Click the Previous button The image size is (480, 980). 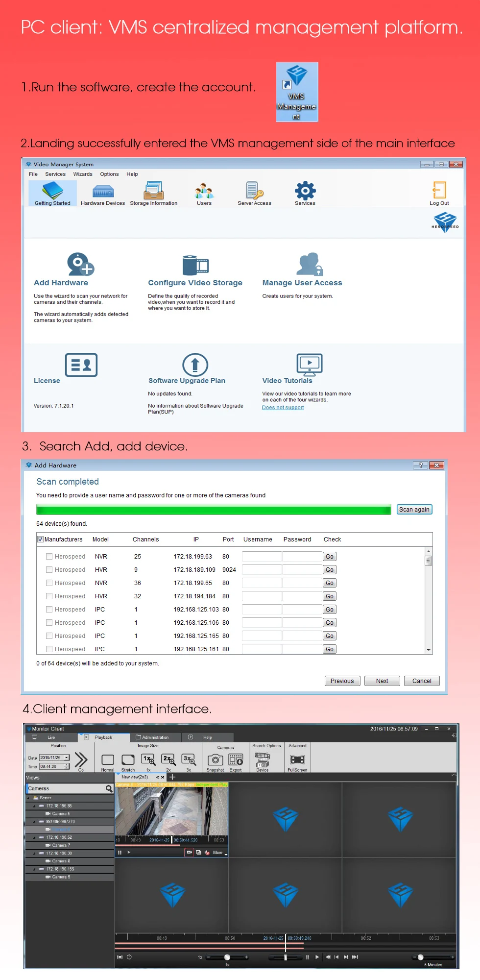point(342,681)
